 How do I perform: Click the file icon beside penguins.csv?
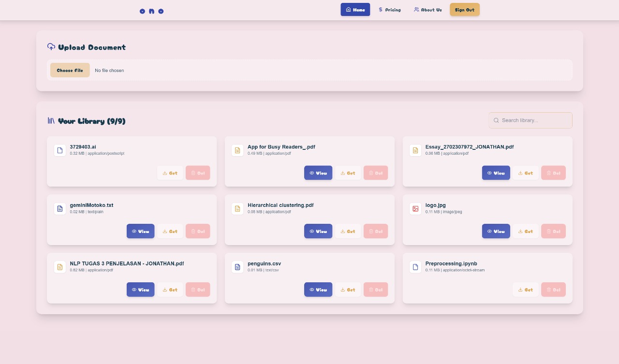click(x=237, y=267)
